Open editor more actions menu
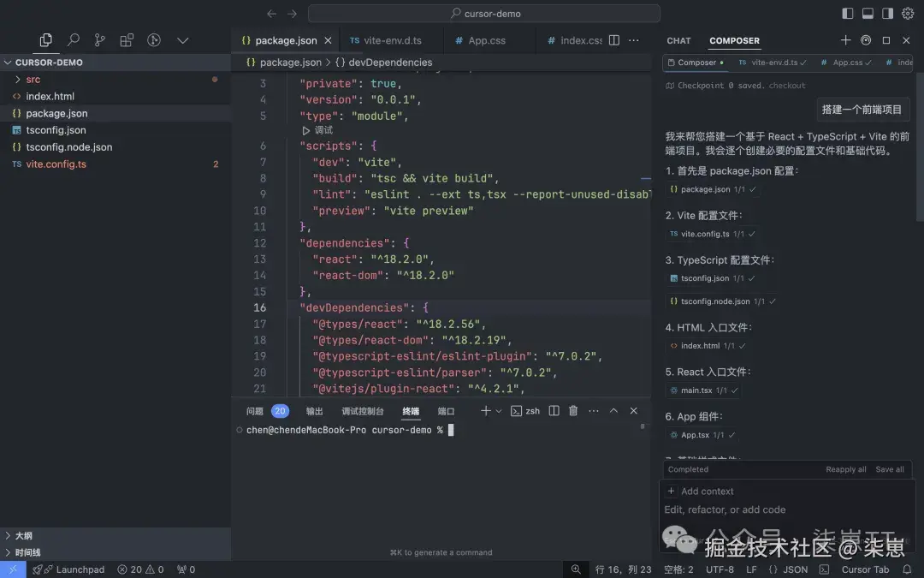 coord(633,40)
